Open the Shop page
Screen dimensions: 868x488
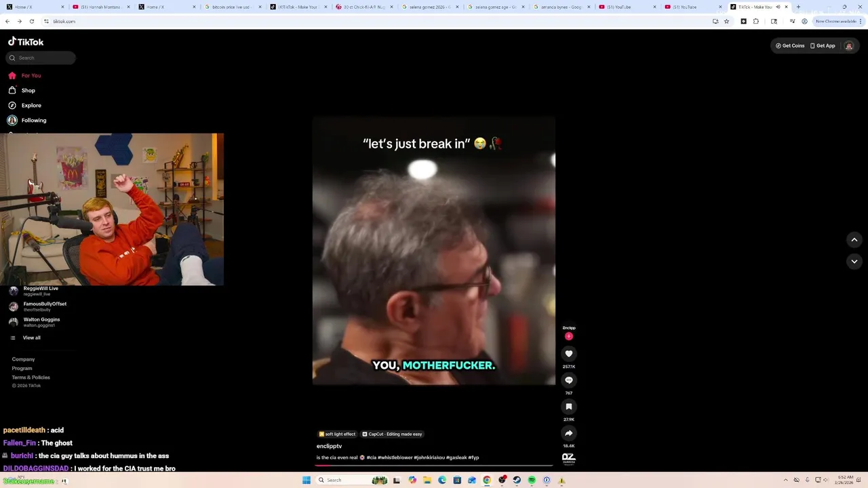(x=22, y=90)
